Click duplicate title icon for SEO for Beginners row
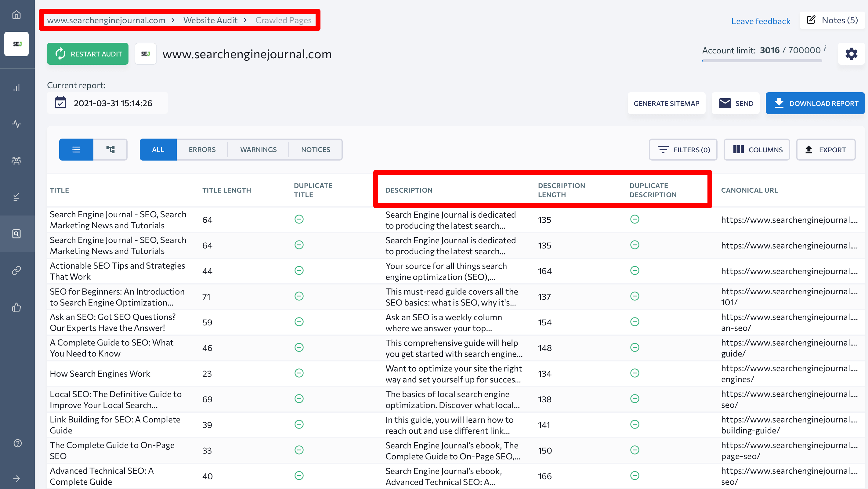This screenshot has height=489, width=868. pos(299,296)
